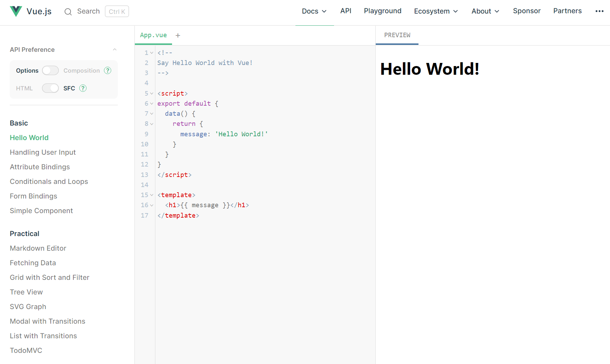Screen dimensions: 610x364
Task: Click the Options API label
Action: [27, 71]
